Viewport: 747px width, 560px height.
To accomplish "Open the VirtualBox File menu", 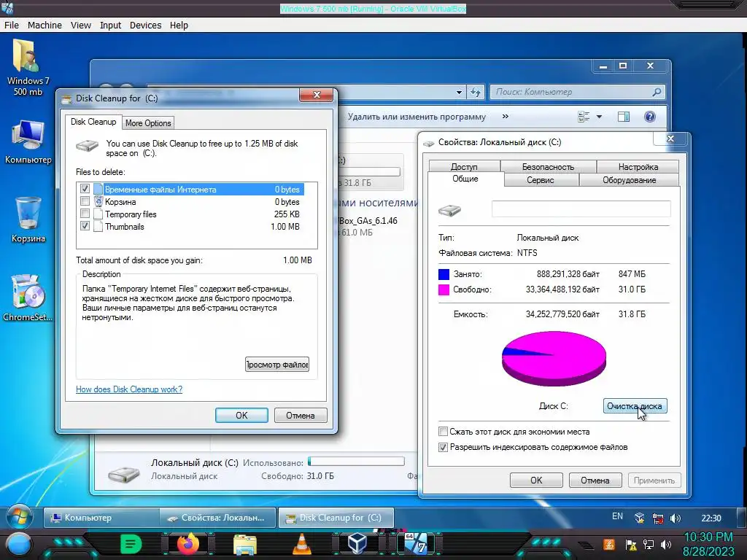I will point(12,26).
